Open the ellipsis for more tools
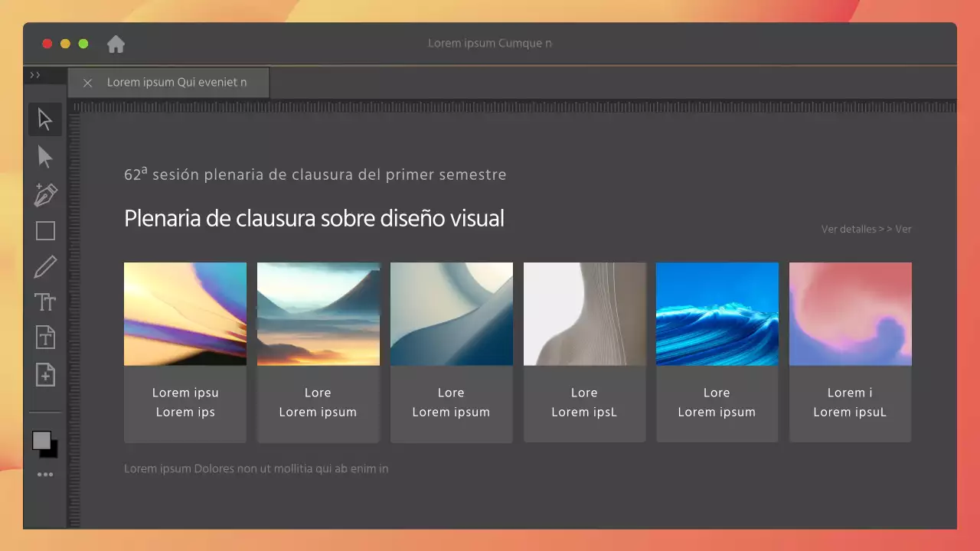Viewport: 980px width, 551px height. (x=44, y=474)
